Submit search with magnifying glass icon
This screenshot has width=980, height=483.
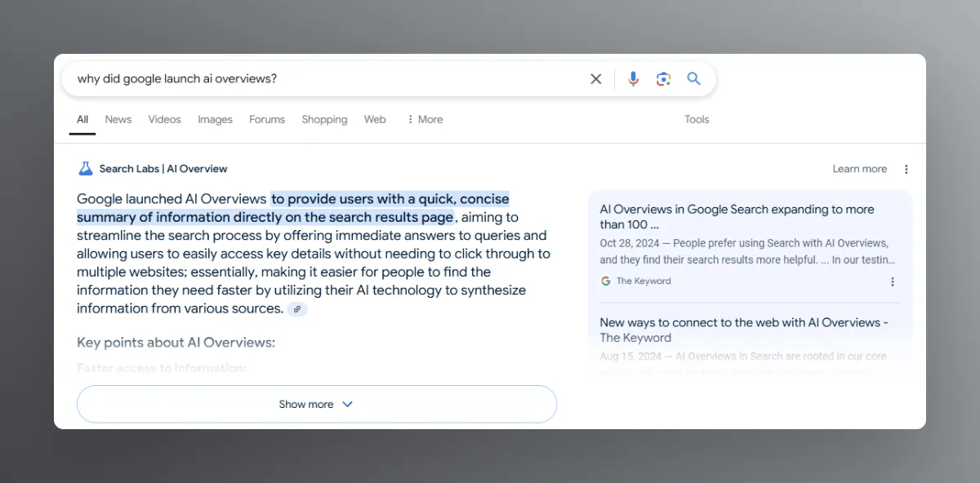pos(693,78)
